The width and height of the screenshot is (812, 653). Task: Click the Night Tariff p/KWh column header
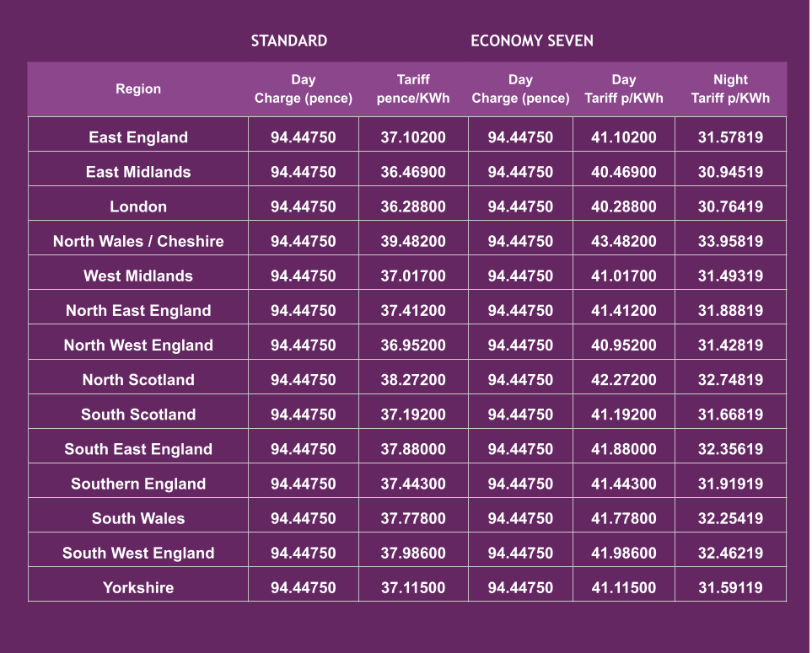(730, 88)
